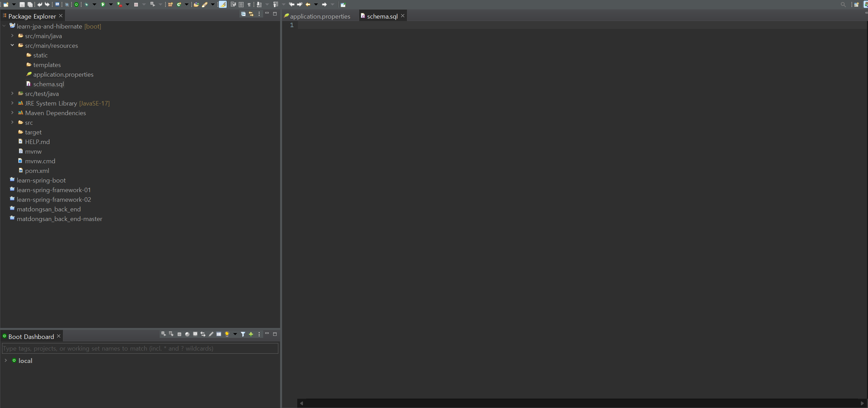Toggle Mark Occurrences in the toolbar
This screenshot has height=408, width=868.
[x=222, y=4]
